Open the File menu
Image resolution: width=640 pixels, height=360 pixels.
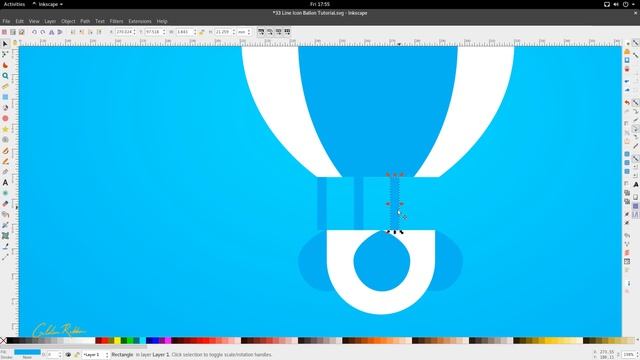[x=6, y=21]
